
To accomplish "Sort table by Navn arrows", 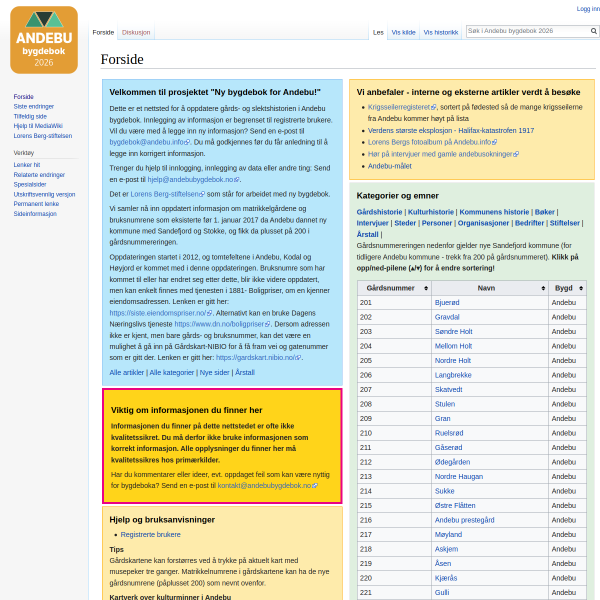I will 543,288.
